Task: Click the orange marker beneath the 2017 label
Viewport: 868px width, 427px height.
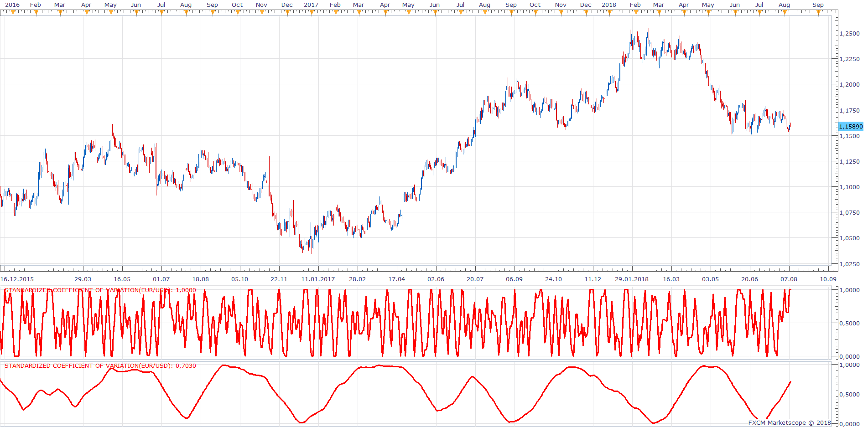Action: [x=312, y=13]
